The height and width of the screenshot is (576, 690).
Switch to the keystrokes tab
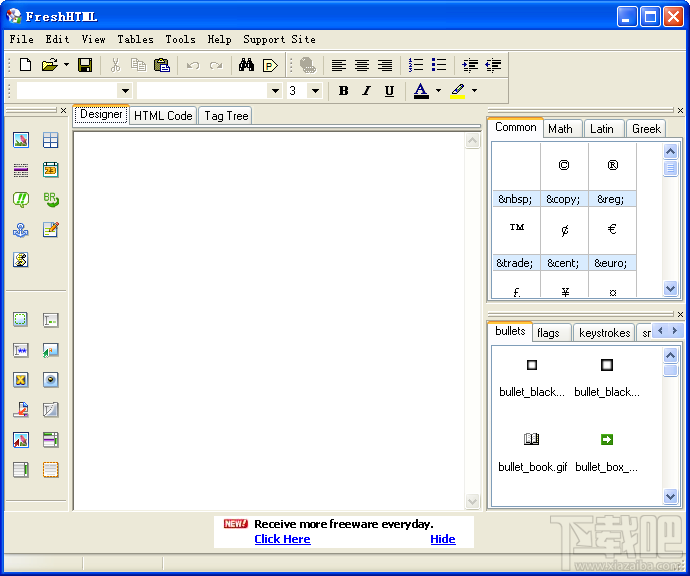(x=605, y=333)
